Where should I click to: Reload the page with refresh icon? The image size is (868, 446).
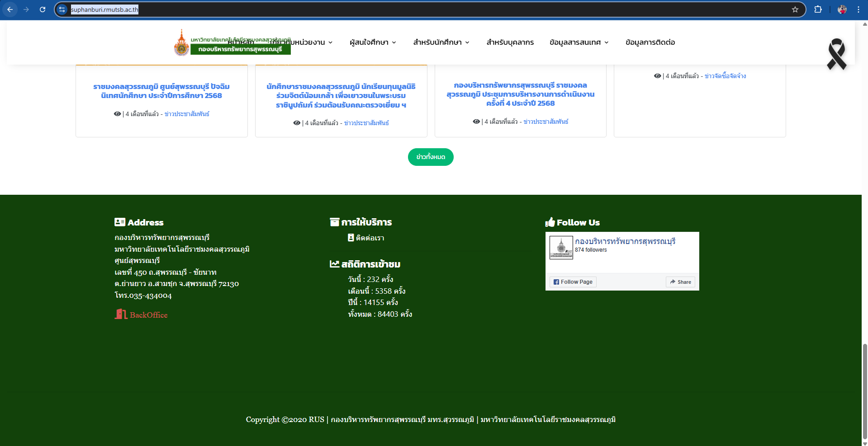point(43,9)
